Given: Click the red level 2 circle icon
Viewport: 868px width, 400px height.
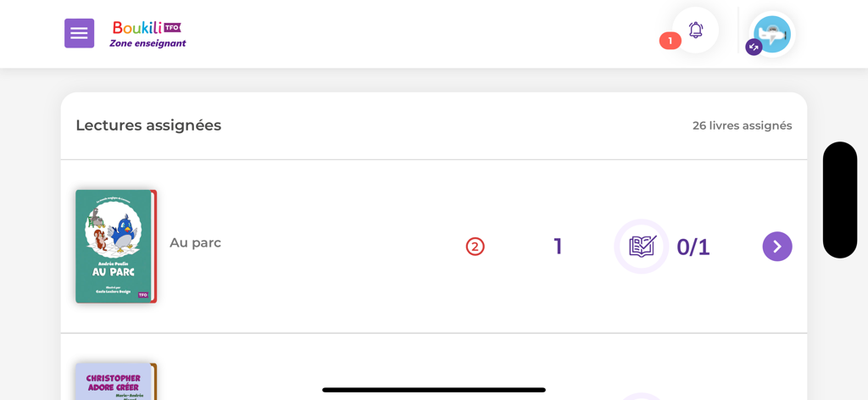Looking at the screenshot, I should 475,247.
